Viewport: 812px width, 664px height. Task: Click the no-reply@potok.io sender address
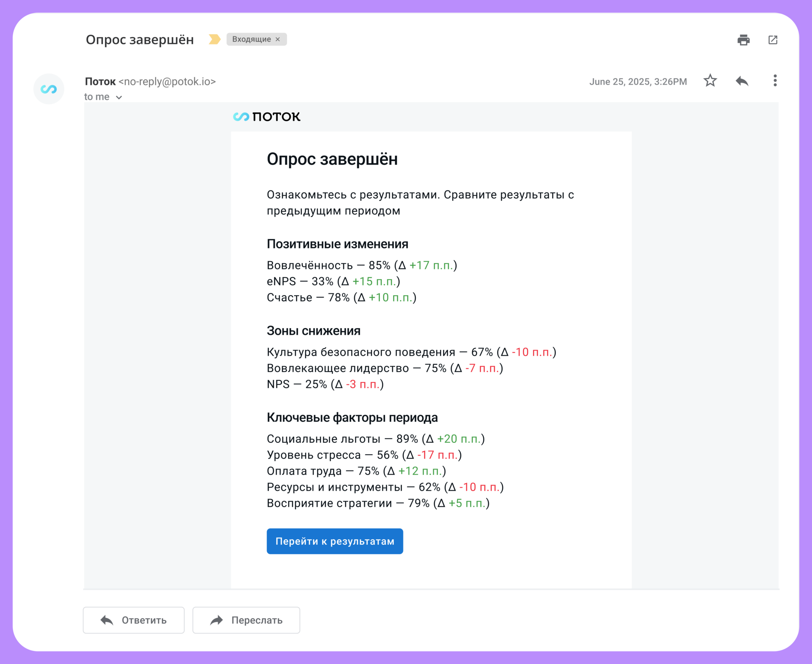point(167,82)
